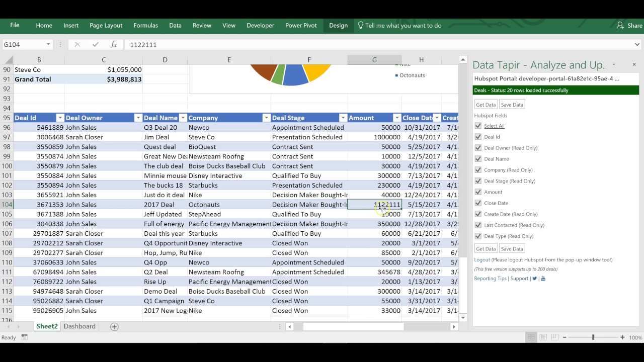Open the Deal Name column filter dropdown

point(183,118)
